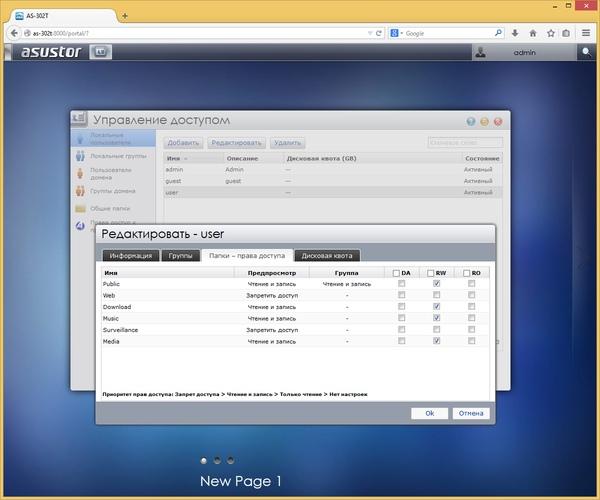Viewport: 600px width, 500px height.
Task: Click the browser address bar
Action: (x=193, y=33)
